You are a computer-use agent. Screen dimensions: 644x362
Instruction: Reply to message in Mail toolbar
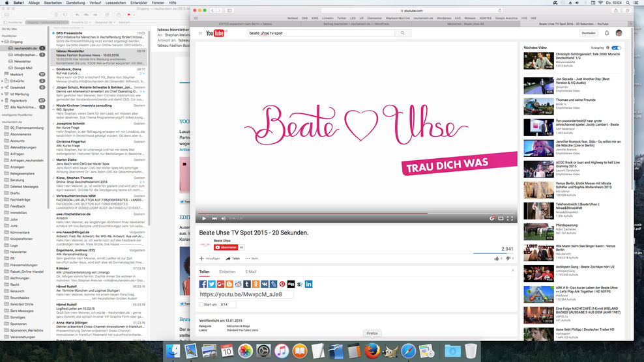(77, 15)
